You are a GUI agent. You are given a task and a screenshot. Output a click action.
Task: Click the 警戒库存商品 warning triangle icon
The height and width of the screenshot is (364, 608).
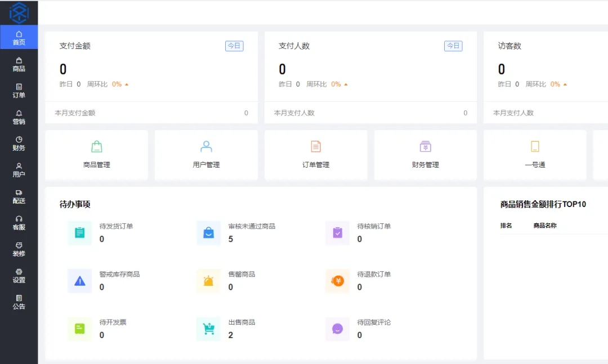tap(79, 281)
